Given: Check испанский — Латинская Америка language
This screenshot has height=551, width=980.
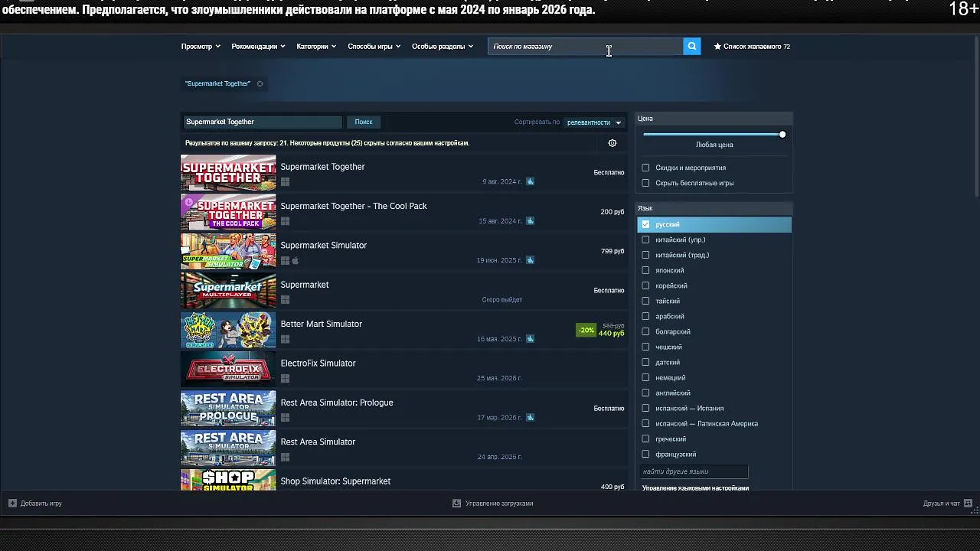Looking at the screenshot, I should (x=645, y=423).
